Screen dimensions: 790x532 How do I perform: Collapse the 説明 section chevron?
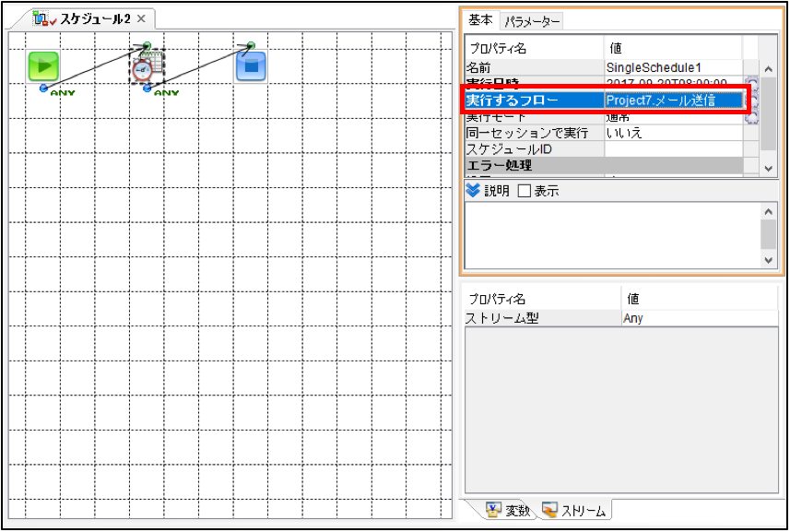(473, 191)
